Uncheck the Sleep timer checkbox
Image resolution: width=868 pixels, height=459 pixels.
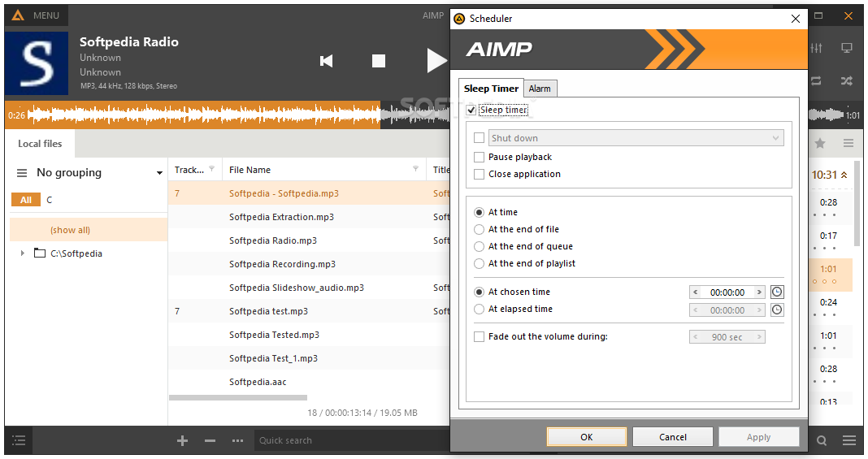coord(471,110)
